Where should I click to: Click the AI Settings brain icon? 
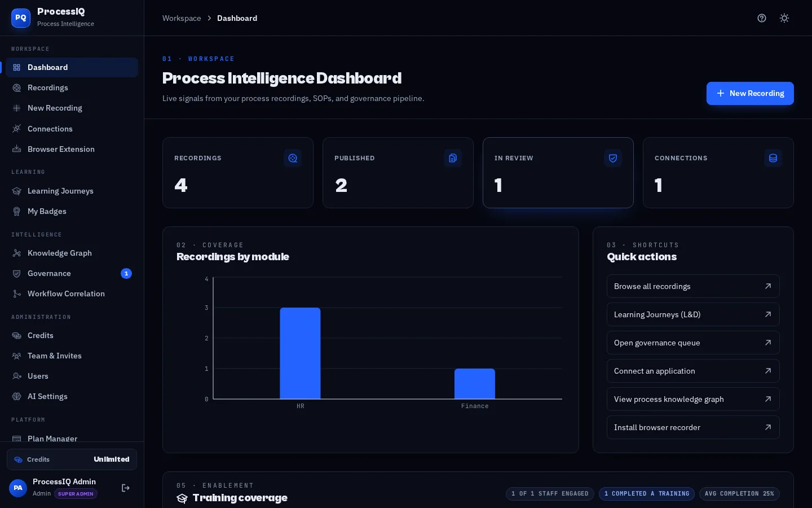(x=17, y=396)
